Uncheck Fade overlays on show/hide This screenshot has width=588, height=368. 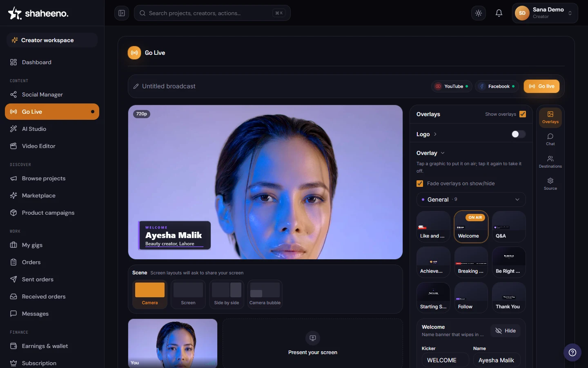(x=420, y=184)
